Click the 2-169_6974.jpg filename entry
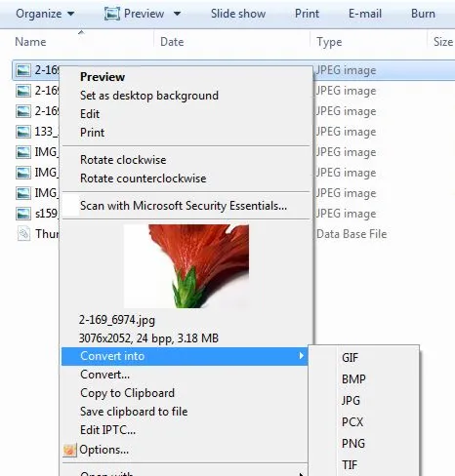Image resolution: width=455 pixels, height=476 pixels. click(x=117, y=320)
